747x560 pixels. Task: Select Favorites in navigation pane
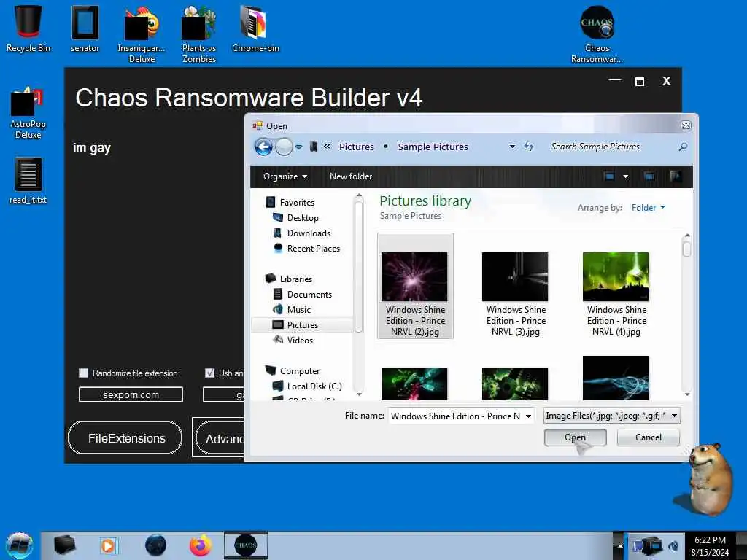pyautogui.click(x=297, y=203)
